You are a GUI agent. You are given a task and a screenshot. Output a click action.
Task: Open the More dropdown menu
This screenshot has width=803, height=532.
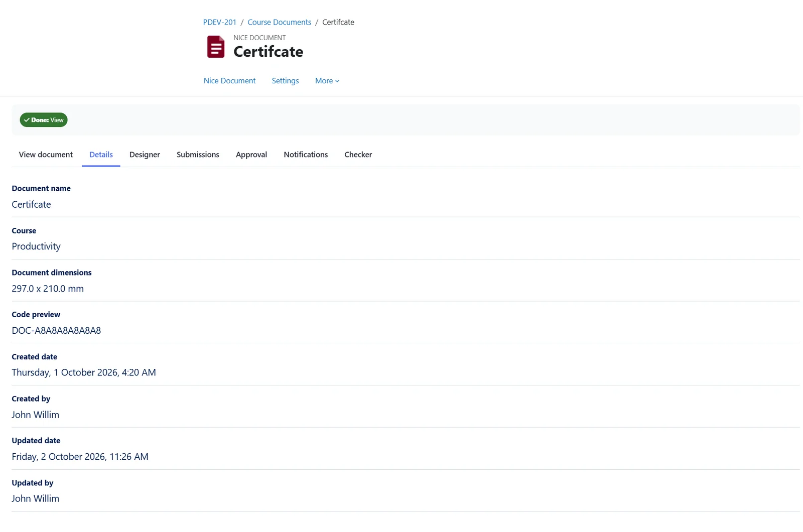click(327, 81)
